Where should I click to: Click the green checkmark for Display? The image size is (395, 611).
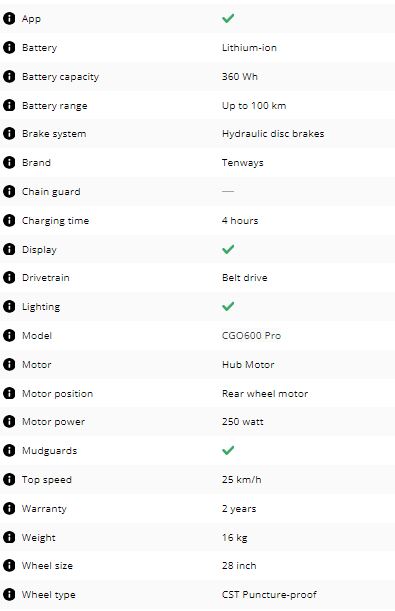tap(228, 249)
